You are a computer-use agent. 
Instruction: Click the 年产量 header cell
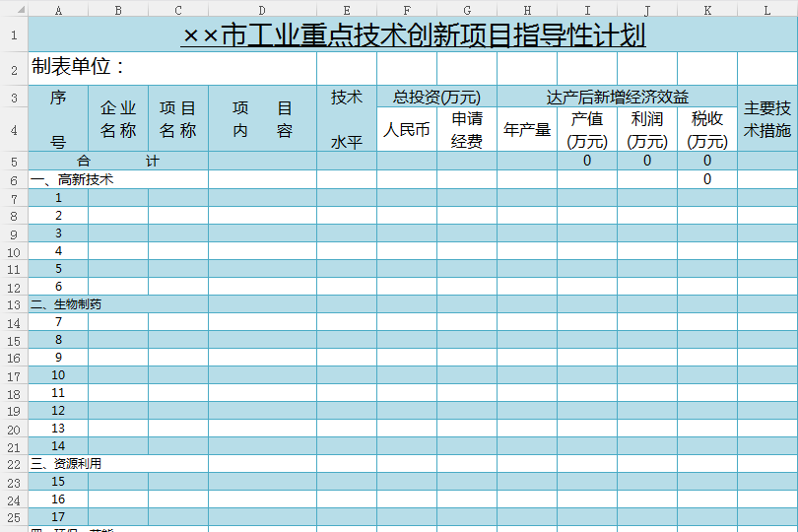(x=527, y=130)
